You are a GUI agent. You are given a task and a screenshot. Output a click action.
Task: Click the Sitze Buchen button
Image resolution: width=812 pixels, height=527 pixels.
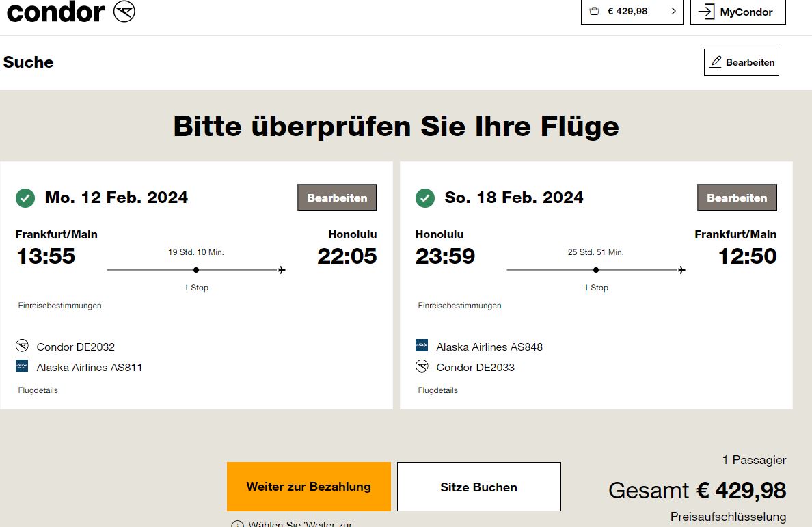coord(479,487)
